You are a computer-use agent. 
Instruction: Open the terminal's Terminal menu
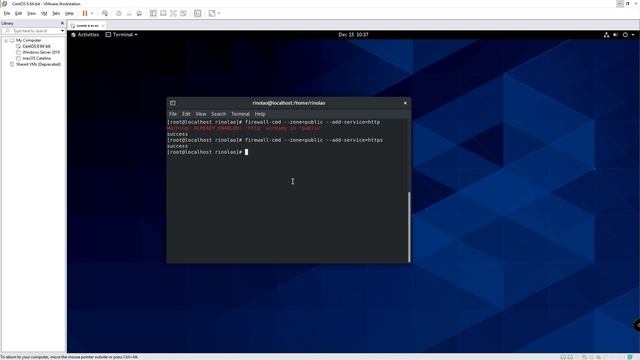coord(240,114)
